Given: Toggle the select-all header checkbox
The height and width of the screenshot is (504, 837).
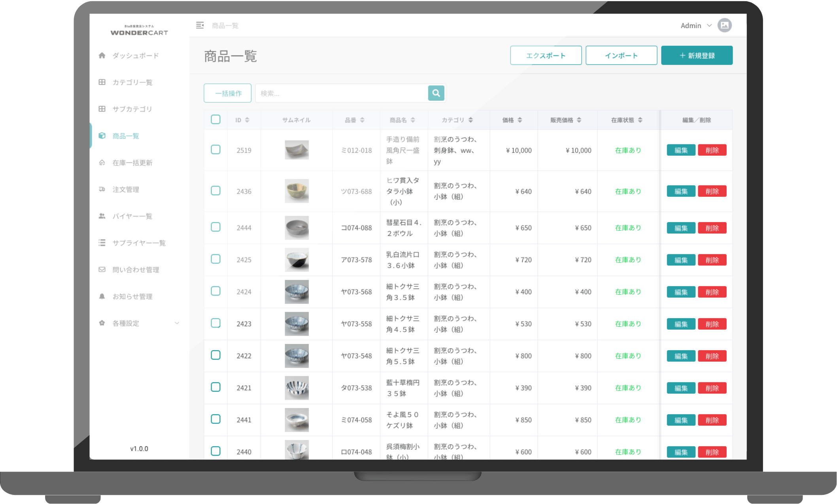Looking at the screenshot, I should pyautogui.click(x=215, y=119).
